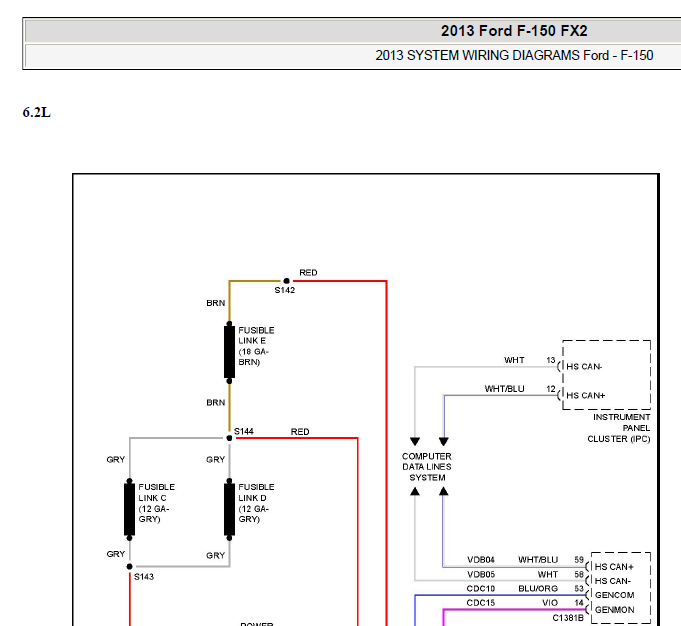The width and height of the screenshot is (681, 626).
Task: Click the Fusible Link E black component symbol
Action: [229, 352]
